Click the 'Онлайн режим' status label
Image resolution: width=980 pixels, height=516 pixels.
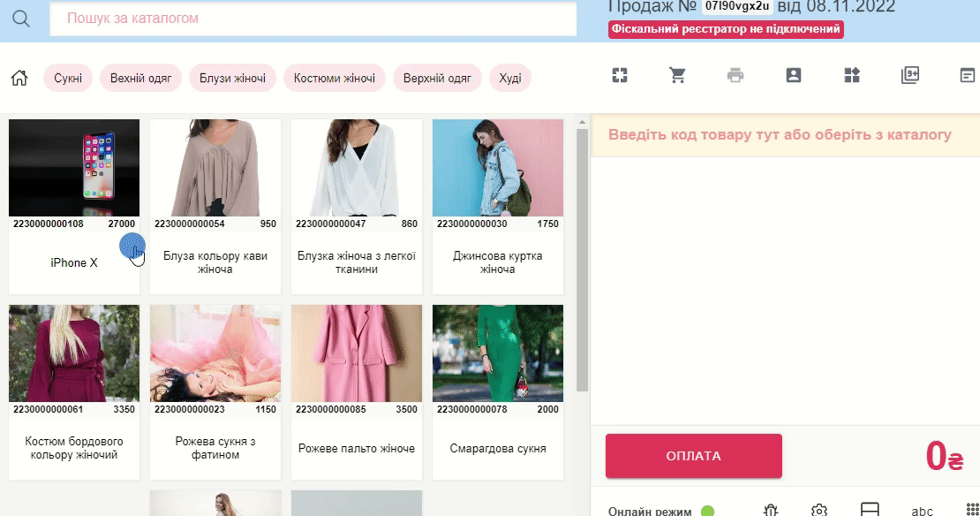tap(650, 511)
